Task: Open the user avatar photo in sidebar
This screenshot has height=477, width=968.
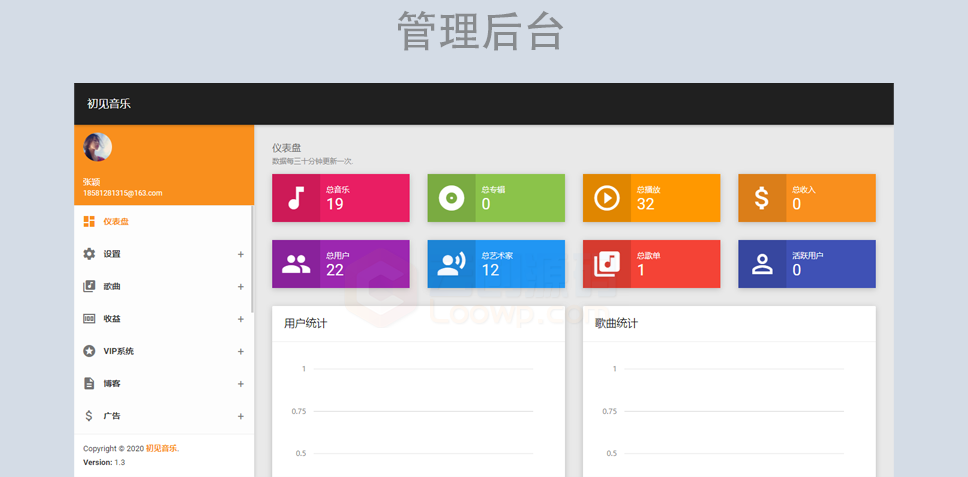Action: (x=98, y=147)
